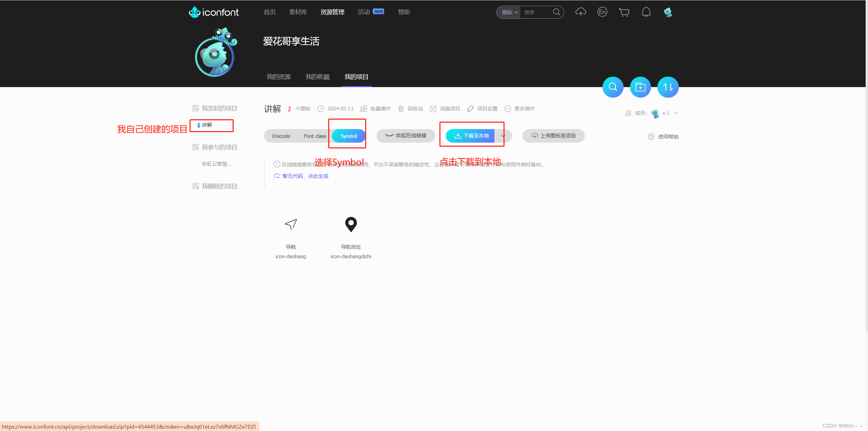Open the 图标 search type dropdown
Screen dimensions: 868x431
(510, 12)
